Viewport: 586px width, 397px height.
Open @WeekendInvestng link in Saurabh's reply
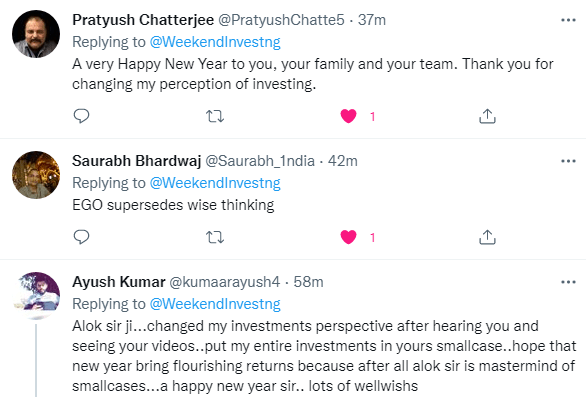pyautogui.click(x=215, y=183)
